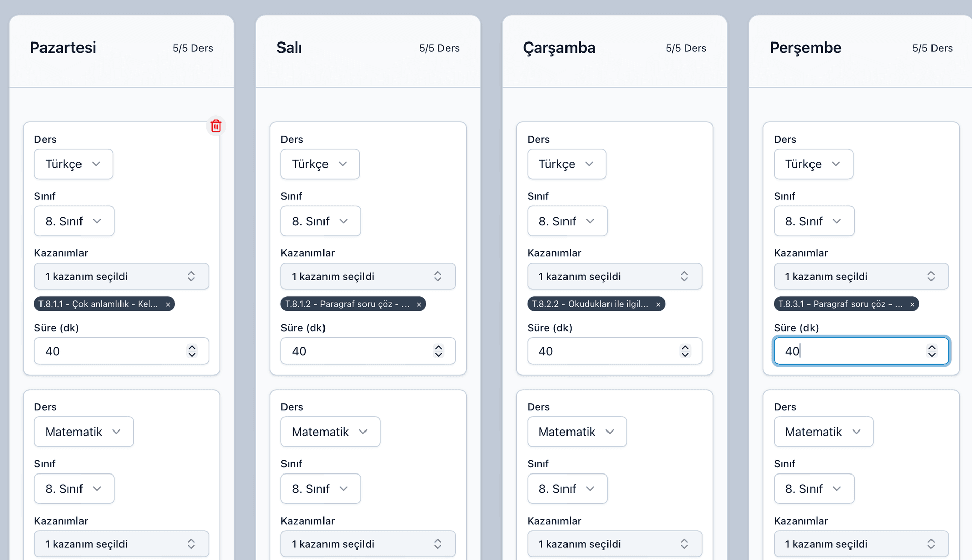Click the stepper arrows on Salı Süre field
The height and width of the screenshot is (560, 972).
point(439,351)
